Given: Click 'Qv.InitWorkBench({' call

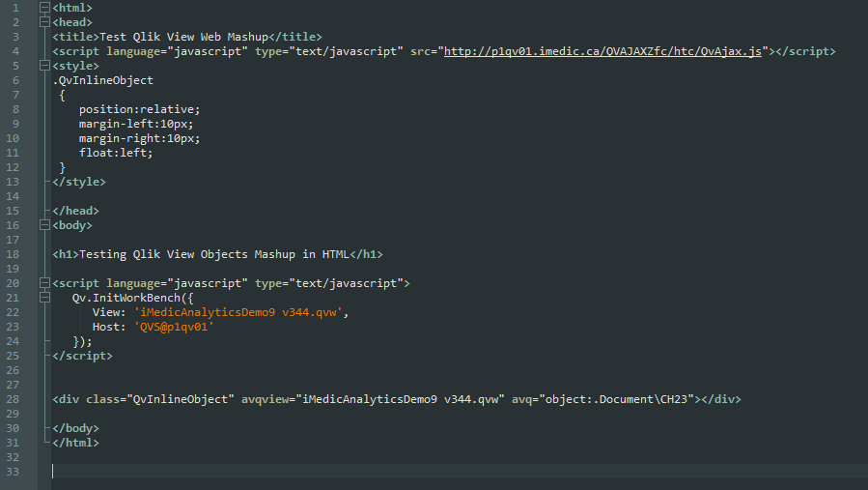Looking at the screenshot, I should pyautogui.click(x=133, y=298).
